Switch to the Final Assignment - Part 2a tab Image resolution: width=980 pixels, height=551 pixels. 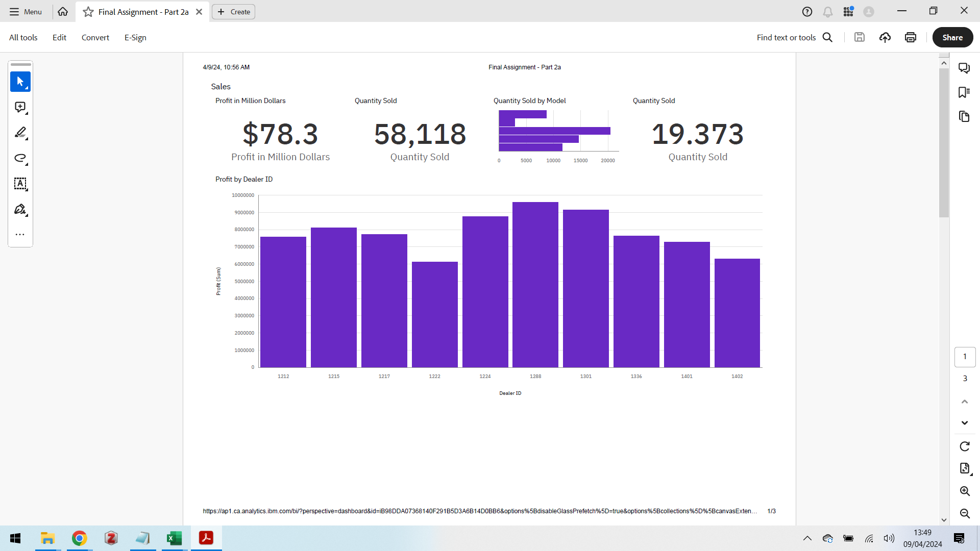pyautogui.click(x=142, y=11)
